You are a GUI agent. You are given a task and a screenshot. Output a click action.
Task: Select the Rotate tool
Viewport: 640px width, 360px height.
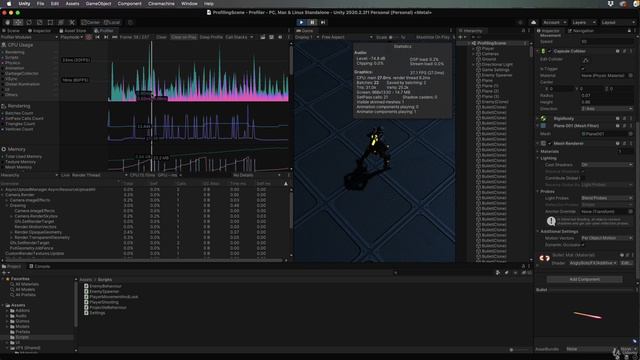tap(29, 22)
